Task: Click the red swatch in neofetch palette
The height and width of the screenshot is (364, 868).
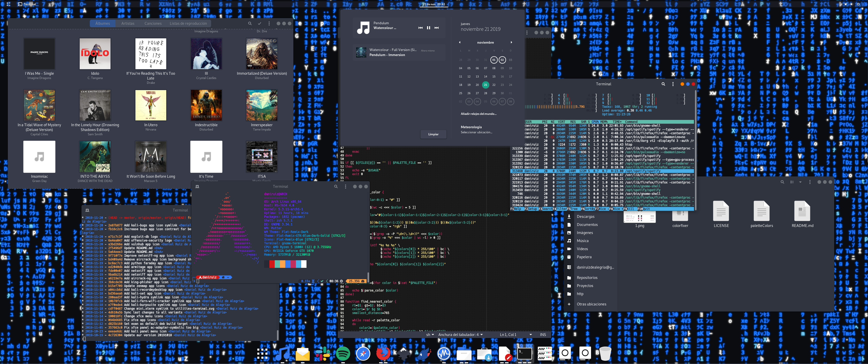Action: point(272,264)
